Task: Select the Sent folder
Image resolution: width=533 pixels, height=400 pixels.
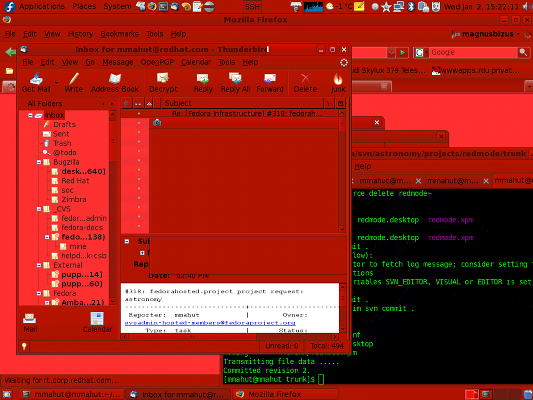Action: pos(61,134)
